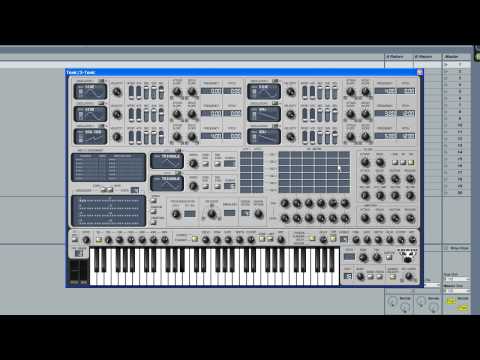Click the arpeggiator pattern display

[108, 211]
